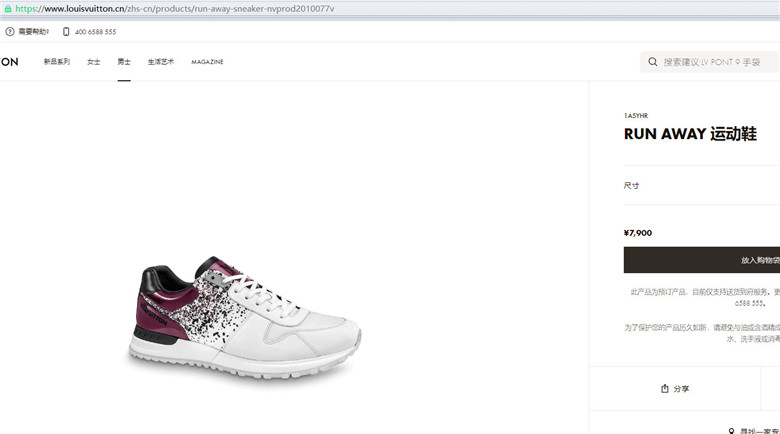The width and height of the screenshot is (780, 434).
Task: Click the green padlock security icon
Action: click(x=7, y=8)
